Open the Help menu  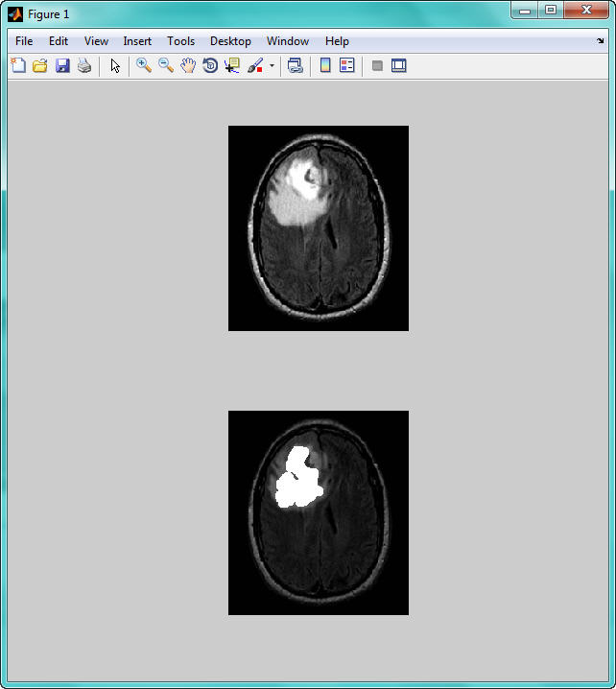[337, 41]
